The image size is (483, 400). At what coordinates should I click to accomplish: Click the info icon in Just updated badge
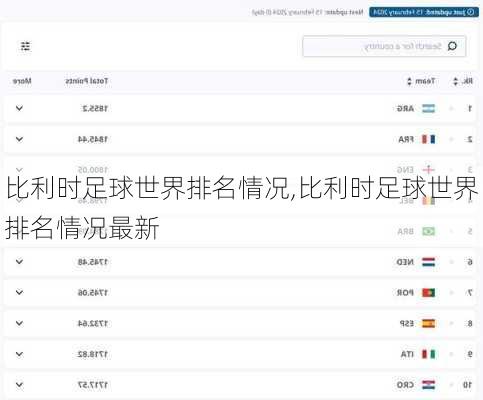(x=471, y=12)
